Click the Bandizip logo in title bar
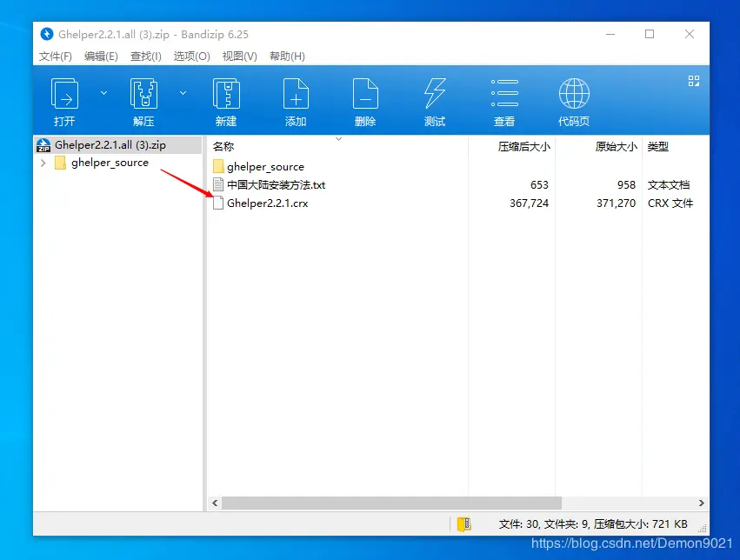Viewport: 740px width, 560px height. (x=47, y=34)
